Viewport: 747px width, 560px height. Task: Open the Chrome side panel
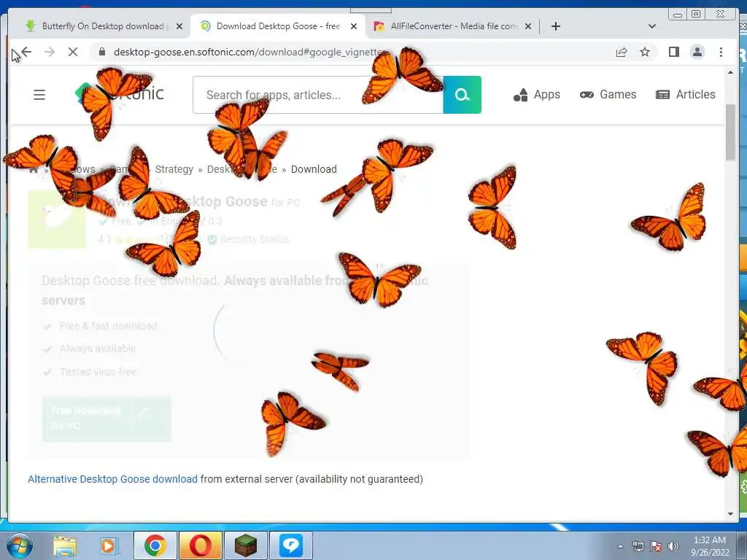[673, 52]
